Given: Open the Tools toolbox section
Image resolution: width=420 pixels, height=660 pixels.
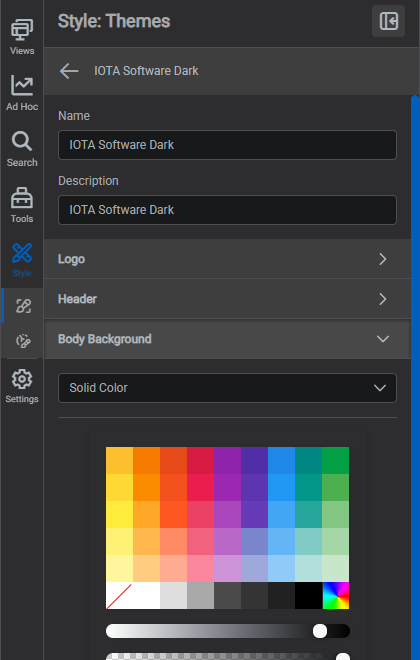Looking at the screenshot, I should coord(22,205).
